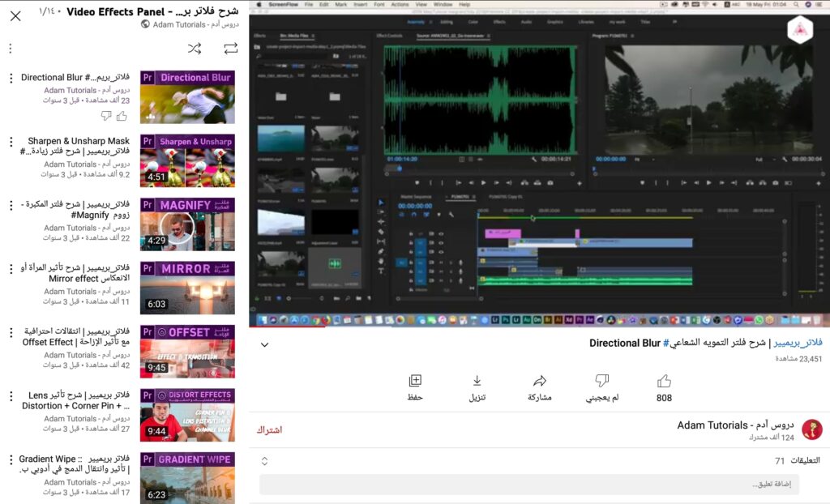
Task: Toggle shuffle for the playlist
Action: pos(195,48)
